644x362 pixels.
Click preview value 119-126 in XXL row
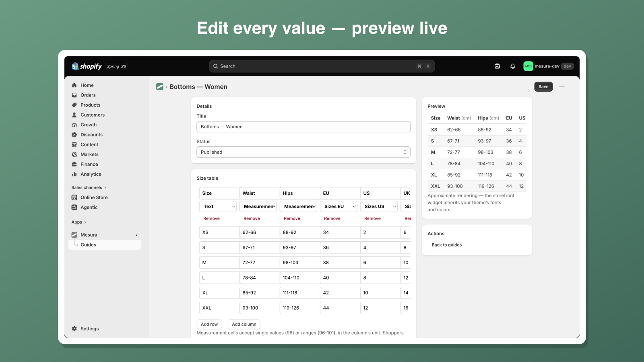486,186
